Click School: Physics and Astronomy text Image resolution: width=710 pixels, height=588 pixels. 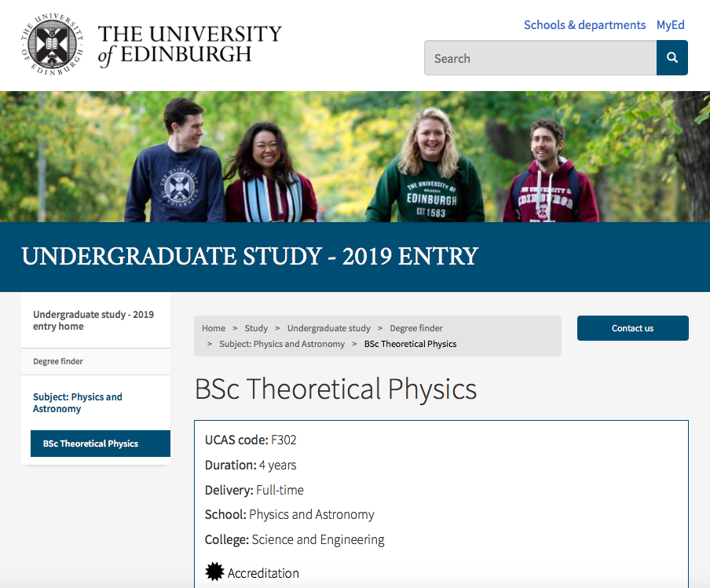pyautogui.click(x=289, y=515)
